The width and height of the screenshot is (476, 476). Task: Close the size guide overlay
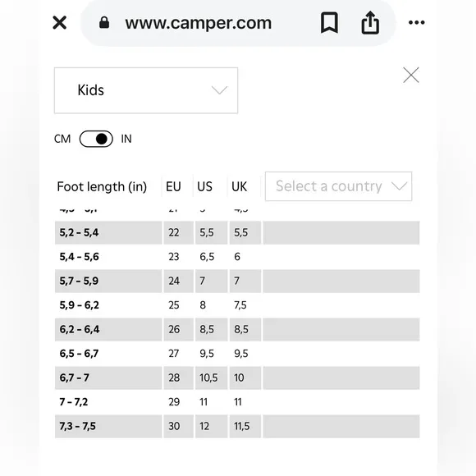click(x=411, y=75)
